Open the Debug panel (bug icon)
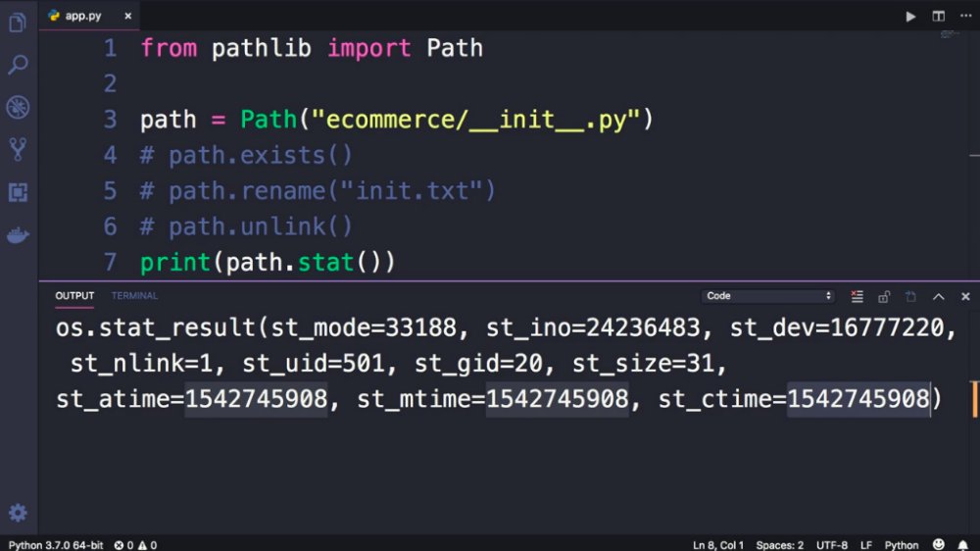 coord(18,107)
